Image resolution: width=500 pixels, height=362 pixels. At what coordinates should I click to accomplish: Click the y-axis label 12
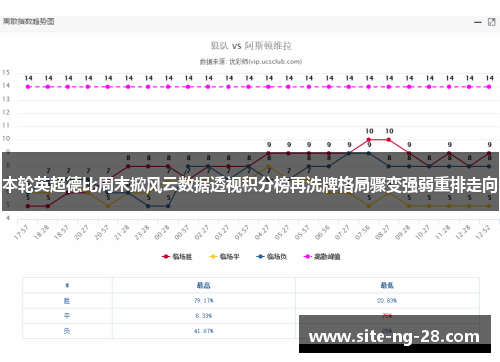6,112
